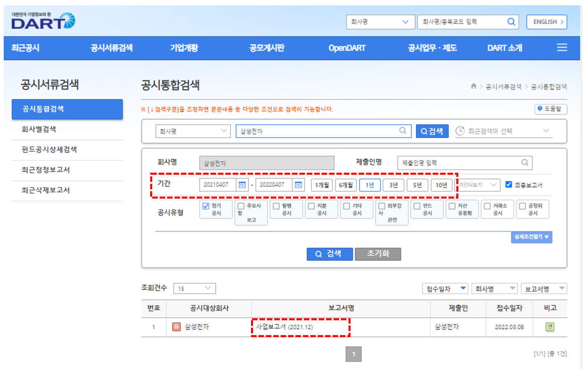Check the 기타공시 checkbox
The width and height of the screenshot is (588, 375).
coord(346,206)
